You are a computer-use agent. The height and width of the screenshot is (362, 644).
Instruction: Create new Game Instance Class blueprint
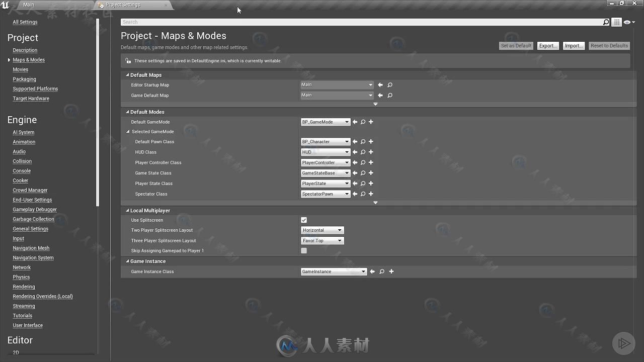tap(391, 271)
